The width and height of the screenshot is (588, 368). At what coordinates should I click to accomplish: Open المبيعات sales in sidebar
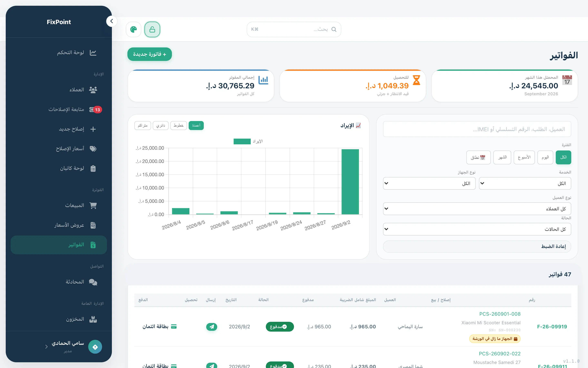point(59,206)
